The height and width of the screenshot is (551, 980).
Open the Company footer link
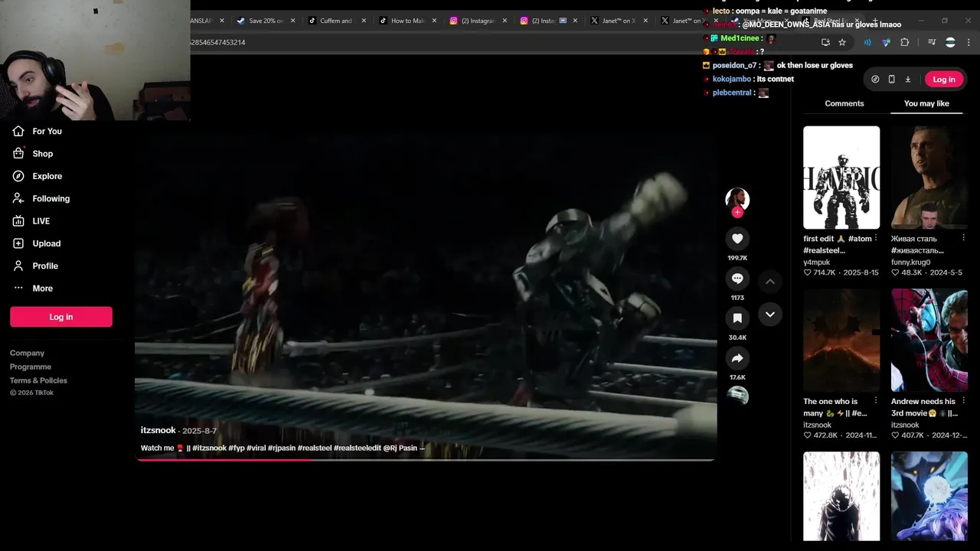point(27,353)
